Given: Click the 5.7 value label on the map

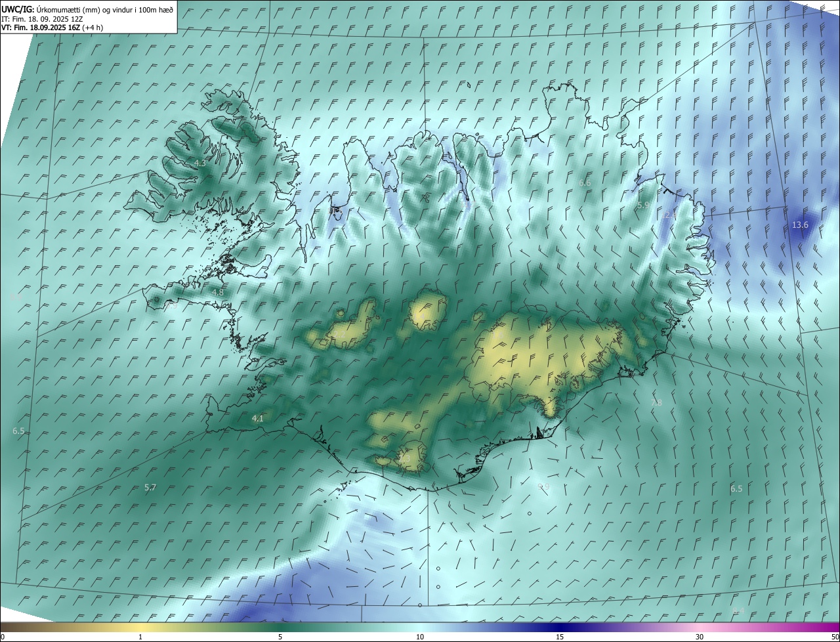Looking at the screenshot, I should [150, 487].
